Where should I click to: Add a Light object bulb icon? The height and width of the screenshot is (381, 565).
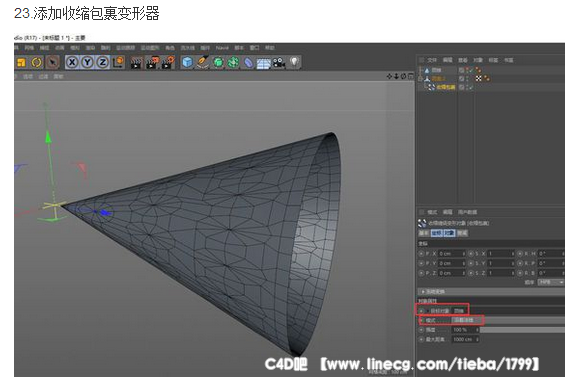click(x=295, y=62)
